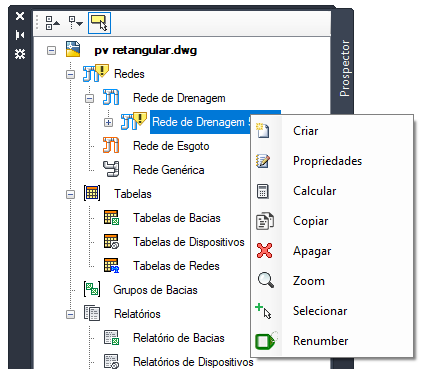Click the collapse tree dropdown toolbar icon

pos(75,23)
